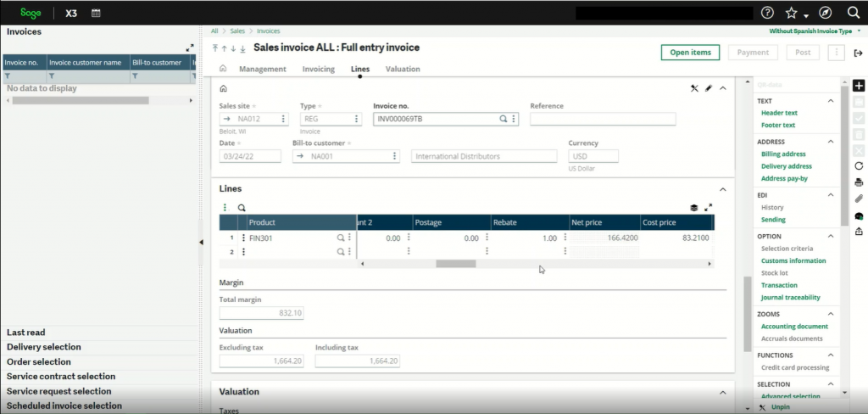This screenshot has width=868, height=414.
Task: Click the attachment paperclip icon
Action: point(859,199)
